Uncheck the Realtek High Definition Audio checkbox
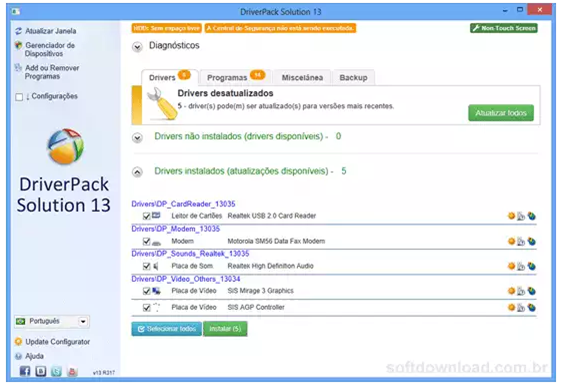This screenshot has height=390, width=561. tap(146, 266)
